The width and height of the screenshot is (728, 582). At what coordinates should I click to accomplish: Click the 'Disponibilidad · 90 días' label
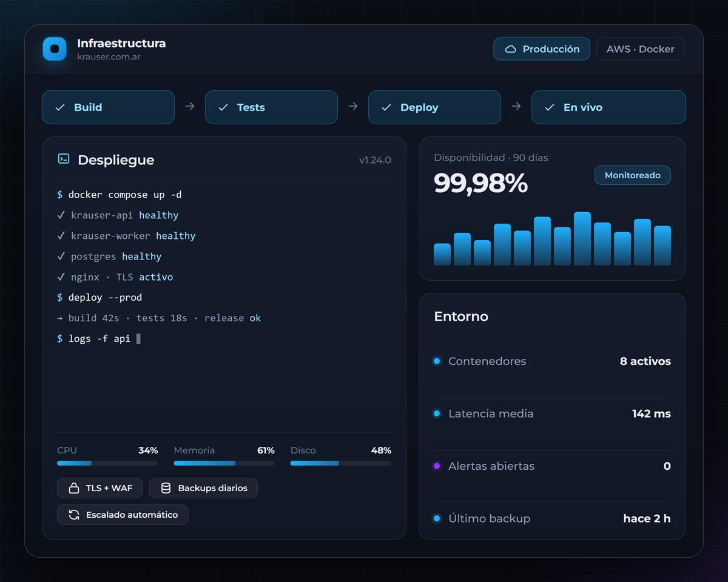[x=491, y=158]
